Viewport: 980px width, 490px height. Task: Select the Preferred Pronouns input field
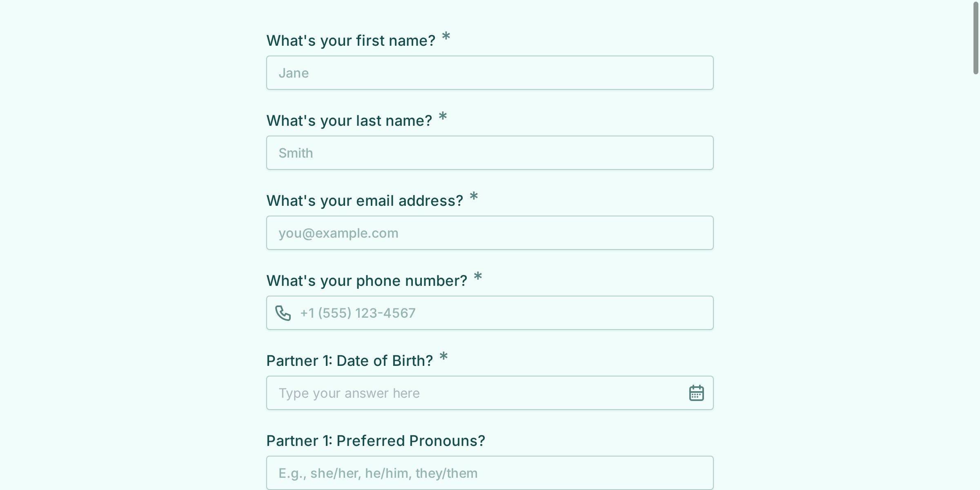click(489, 472)
